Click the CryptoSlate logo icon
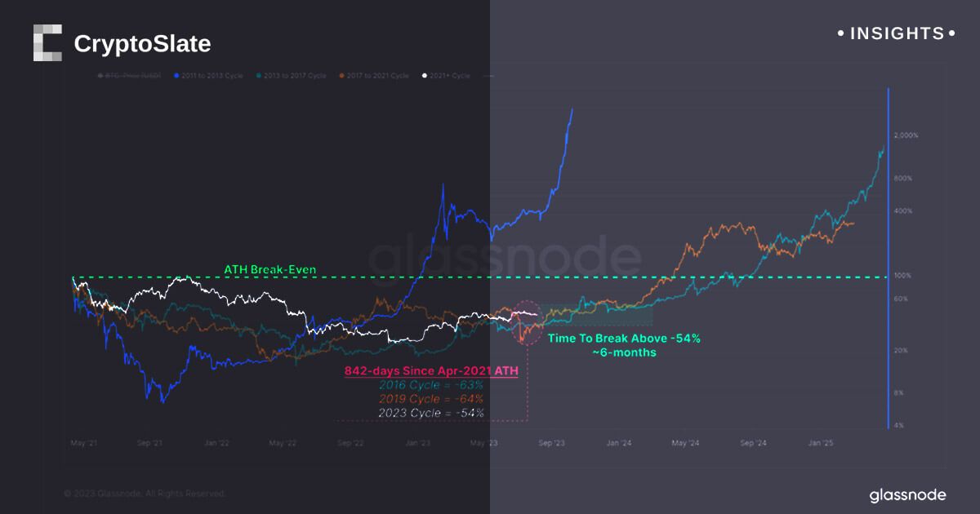This screenshot has height=514, width=980. [x=47, y=43]
